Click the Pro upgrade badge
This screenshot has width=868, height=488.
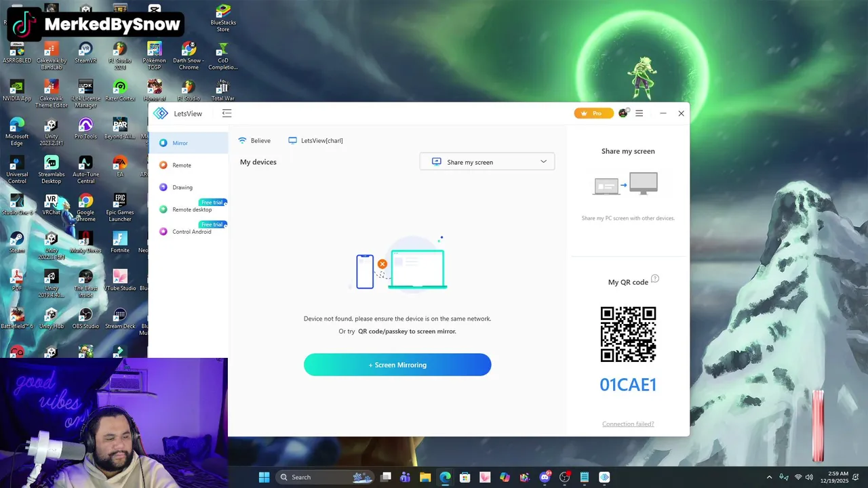coord(593,113)
